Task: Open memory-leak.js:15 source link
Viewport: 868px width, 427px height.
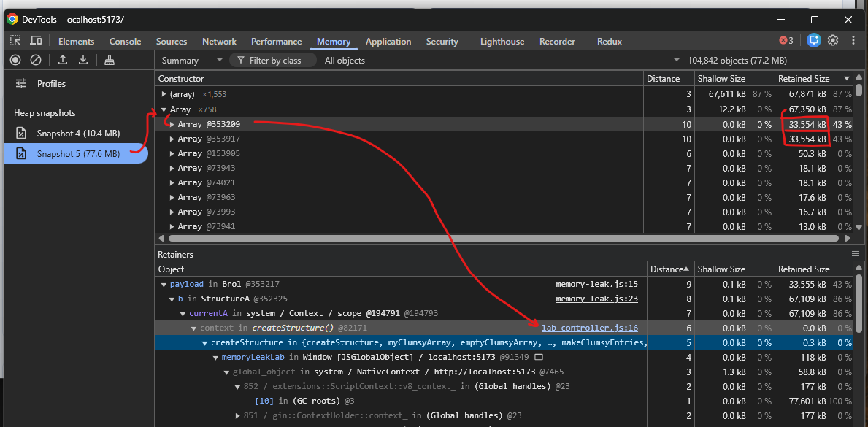Action: pyautogui.click(x=596, y=284)
